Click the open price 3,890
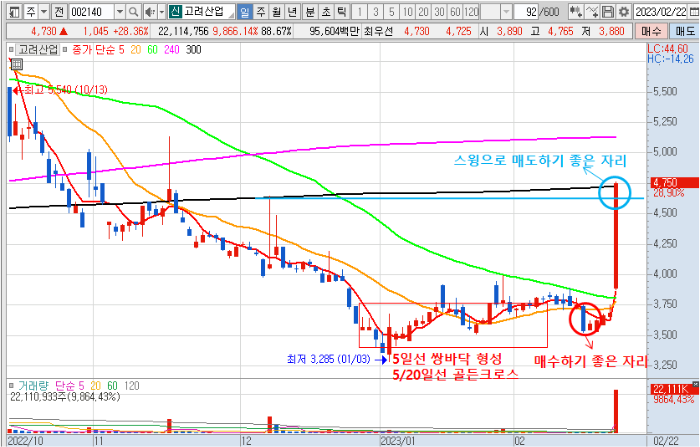The image size is (700, 447). [x=509, y=31]
